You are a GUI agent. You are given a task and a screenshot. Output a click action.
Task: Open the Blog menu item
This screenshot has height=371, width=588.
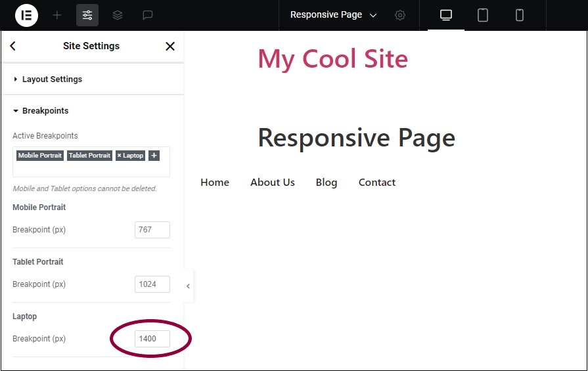pos(327,183)
